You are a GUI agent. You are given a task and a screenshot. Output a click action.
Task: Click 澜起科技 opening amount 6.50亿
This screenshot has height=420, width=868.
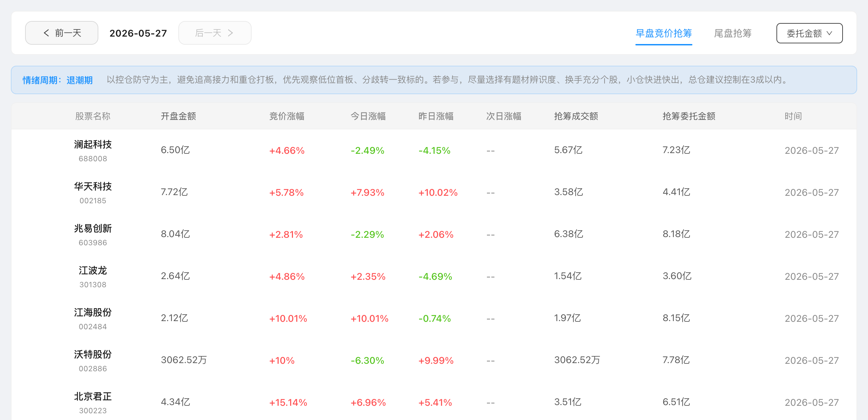coord(175,150)
